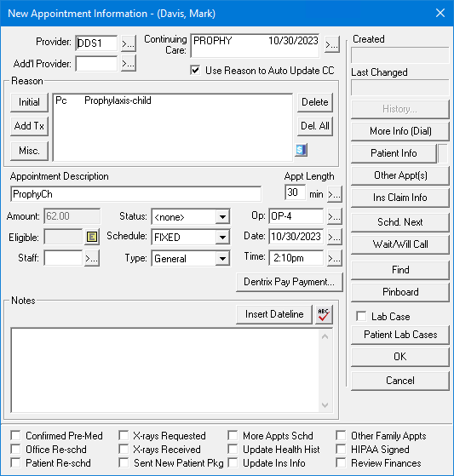The height and width of the screenshot is (476, 454).
Task: Run the ABC spell check icon
Action: tap(324, 314)
